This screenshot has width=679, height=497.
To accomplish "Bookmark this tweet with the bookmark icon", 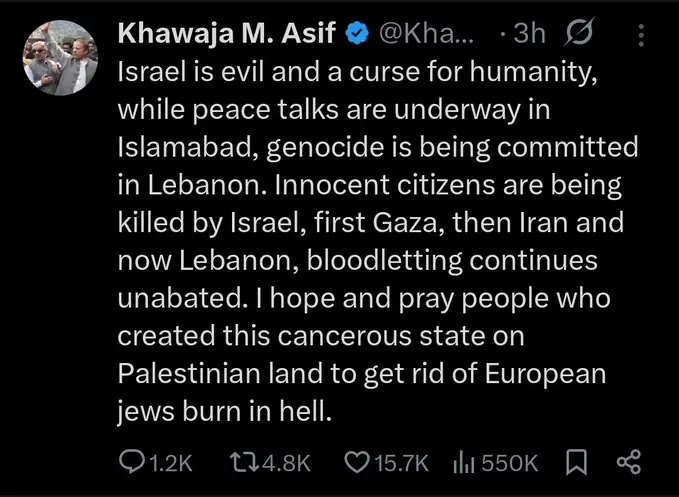I will tap(577, 462).
